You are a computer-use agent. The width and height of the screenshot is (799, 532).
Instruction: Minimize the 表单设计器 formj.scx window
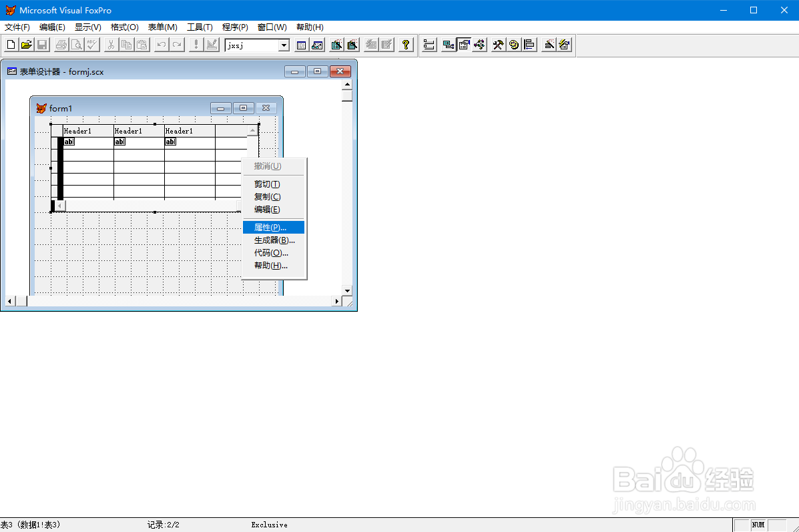click(294, 71)
